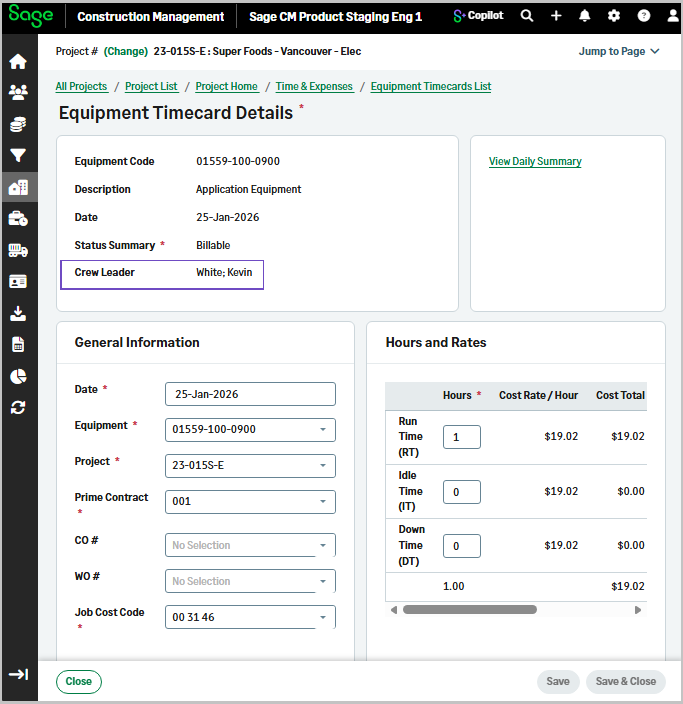Expand the Job Cost Code dropdown
The height and width of the screenshot is (704, 683).
[250, 618]
